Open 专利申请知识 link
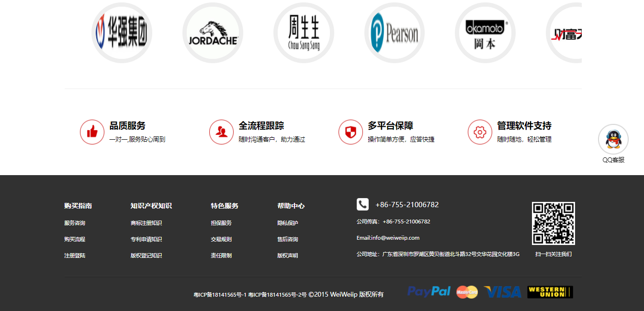This screenshot has height=311, width=644. 146,239
